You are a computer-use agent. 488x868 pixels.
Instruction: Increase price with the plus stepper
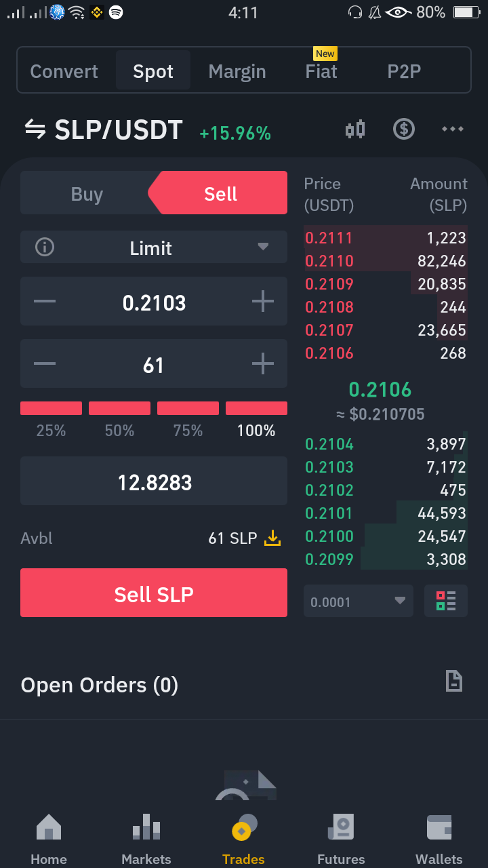263,302
